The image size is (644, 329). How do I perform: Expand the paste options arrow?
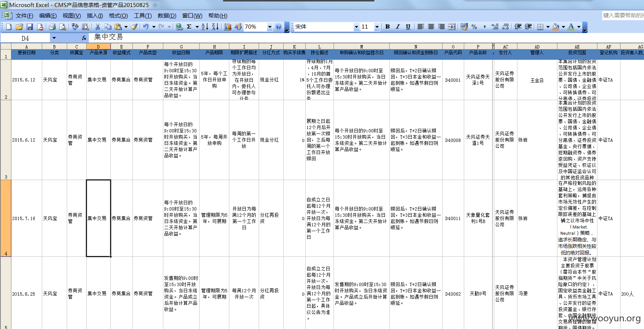(x=126, y=27)
